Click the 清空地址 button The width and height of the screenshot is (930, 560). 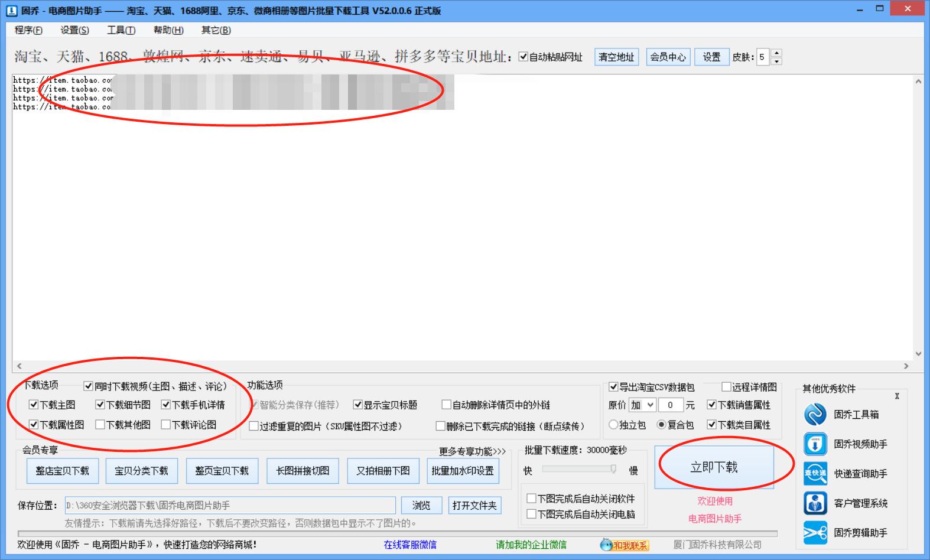(x=616, y=57)
